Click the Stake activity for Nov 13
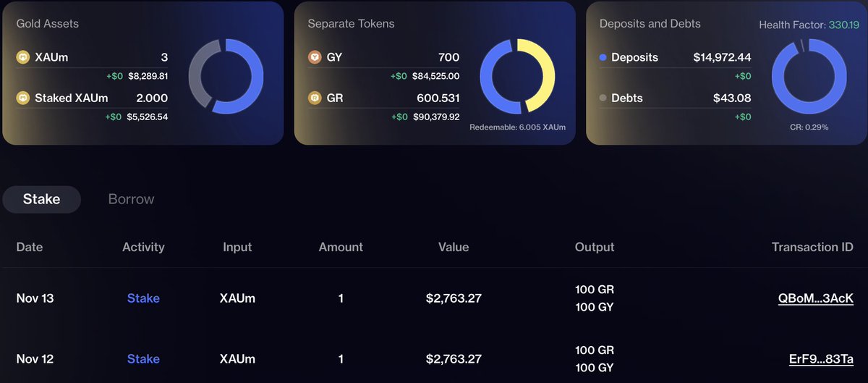 pos(143,298)
